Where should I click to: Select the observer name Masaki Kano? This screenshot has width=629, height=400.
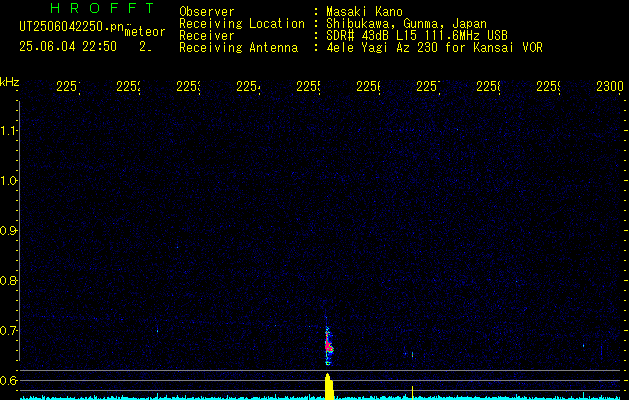click(364, 12)
